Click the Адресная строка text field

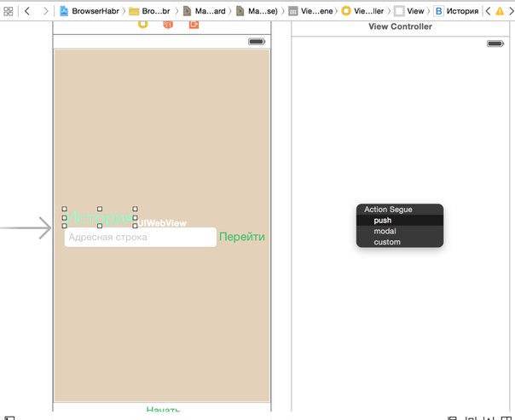(141, 237)
